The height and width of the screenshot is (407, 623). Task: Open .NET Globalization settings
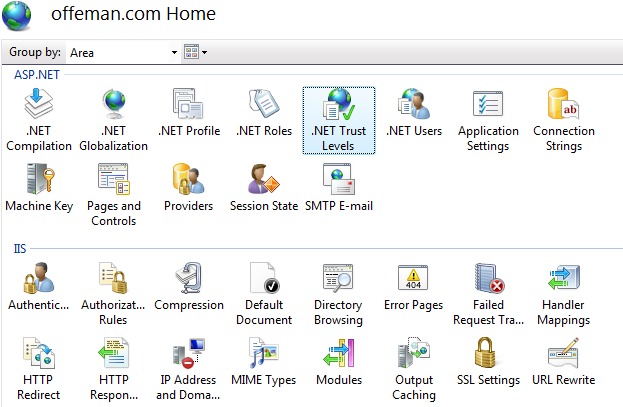pyautogui.click(x=113, y=120)
